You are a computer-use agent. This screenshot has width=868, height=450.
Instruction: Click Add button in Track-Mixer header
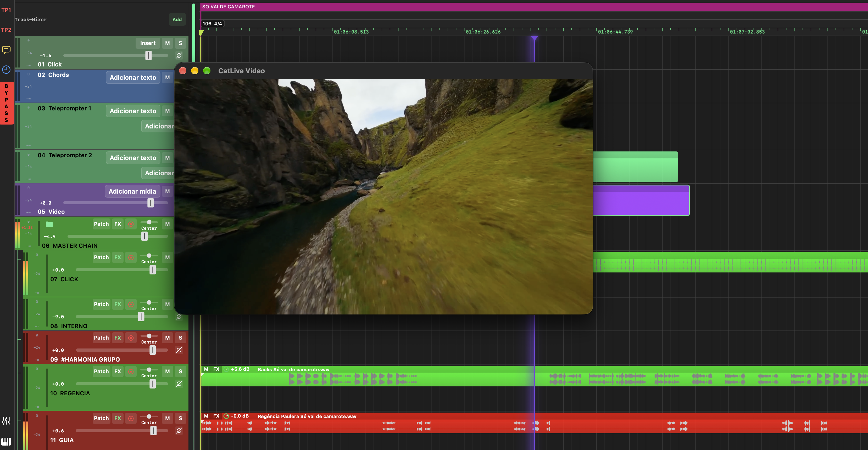click(x=177, y=20)
